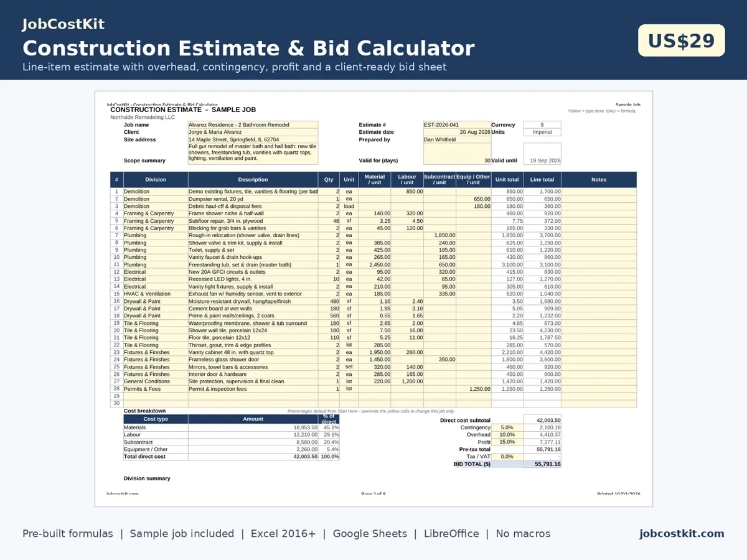The width and height of the screenshot is (747, 560).
Task: Click the 'HVAC & Ventilation' division cell
Action: pyautogui.click(x=156, y=294)
